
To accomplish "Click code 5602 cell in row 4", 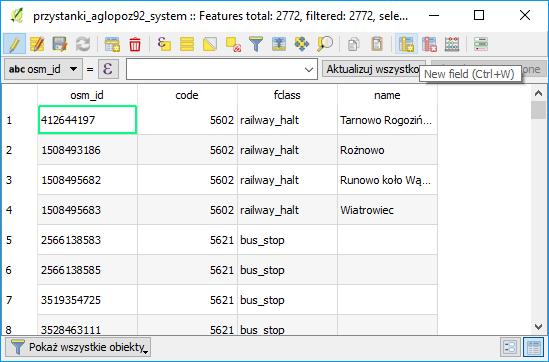I will [187, 210].
